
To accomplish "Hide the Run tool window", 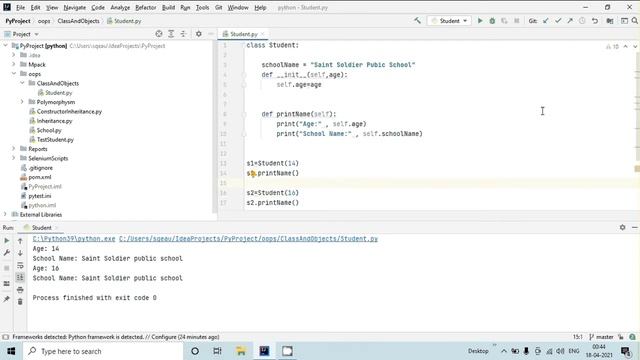I will pos(635,227).
